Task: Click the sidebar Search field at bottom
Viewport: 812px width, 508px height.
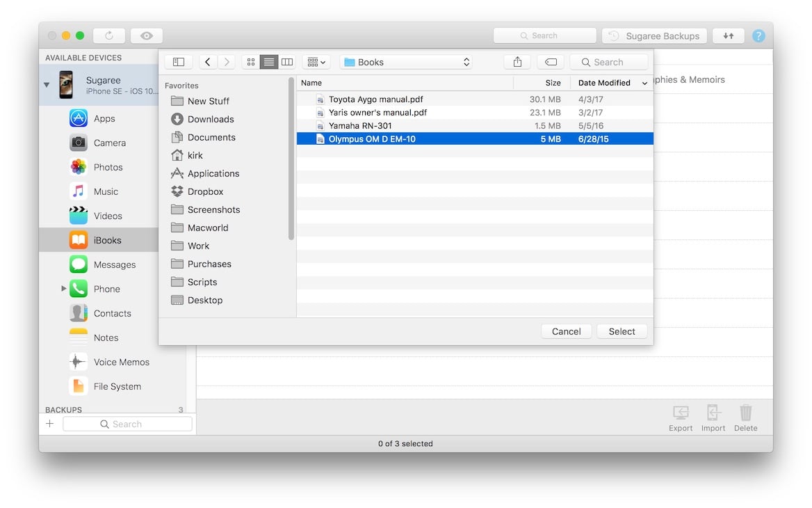Action: [127, 424]
